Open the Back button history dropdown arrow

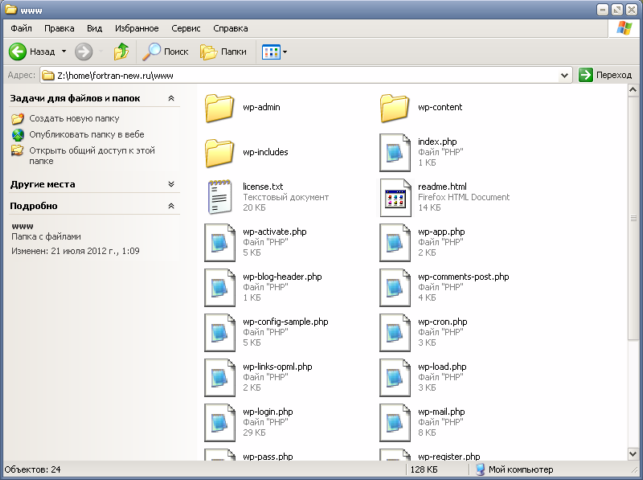tap(64, 52)
